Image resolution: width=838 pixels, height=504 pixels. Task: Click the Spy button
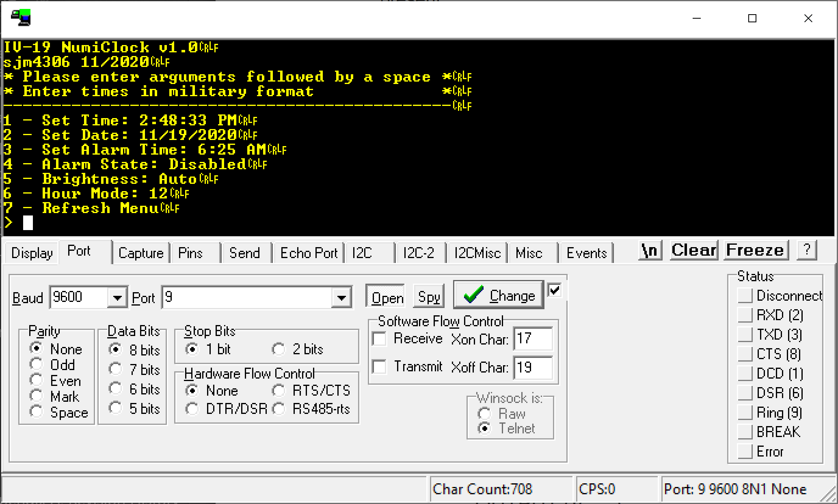click(x=429, y=297)
